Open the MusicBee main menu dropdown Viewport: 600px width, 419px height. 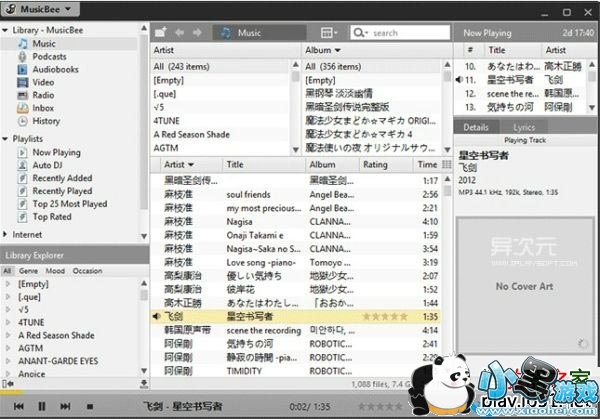pos(40,9)
